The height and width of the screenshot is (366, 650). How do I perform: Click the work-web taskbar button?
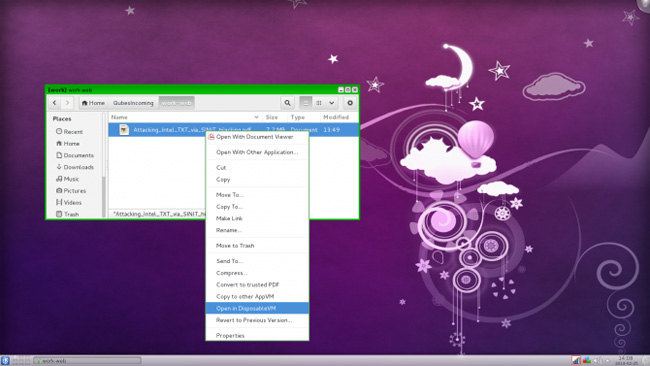[x=87, y=361]
